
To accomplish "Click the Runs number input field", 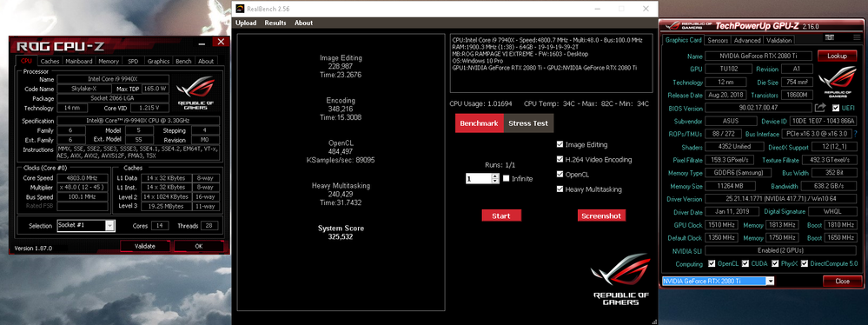I will tap(478, 179).
